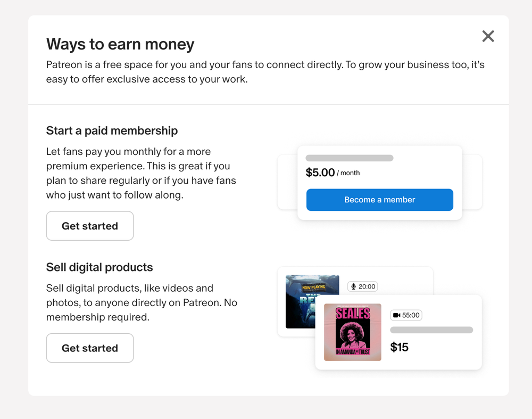Image resolution: width=532 pixels, height=419 pixels.
Task: Open the pink SEALES cover thumbnail
Action: (x=353, y=332)
